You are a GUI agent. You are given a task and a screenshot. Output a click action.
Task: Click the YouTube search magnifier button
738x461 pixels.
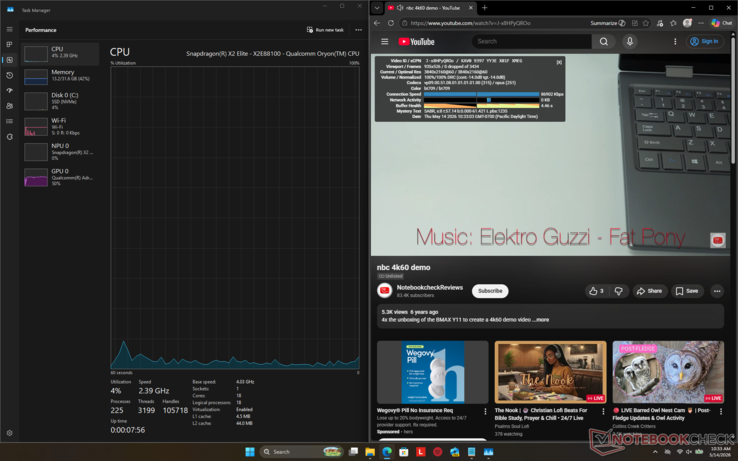tap(603, 41)
